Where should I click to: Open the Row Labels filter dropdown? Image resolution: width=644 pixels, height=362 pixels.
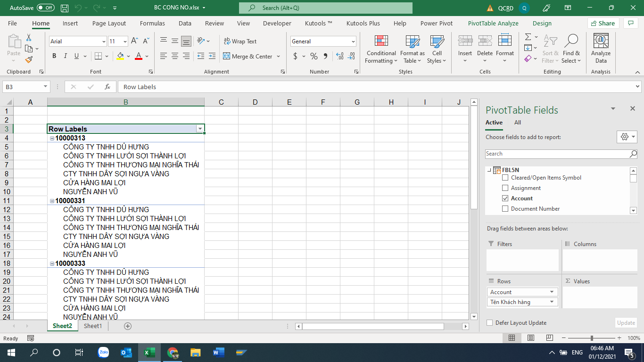[x=200, y=129]
